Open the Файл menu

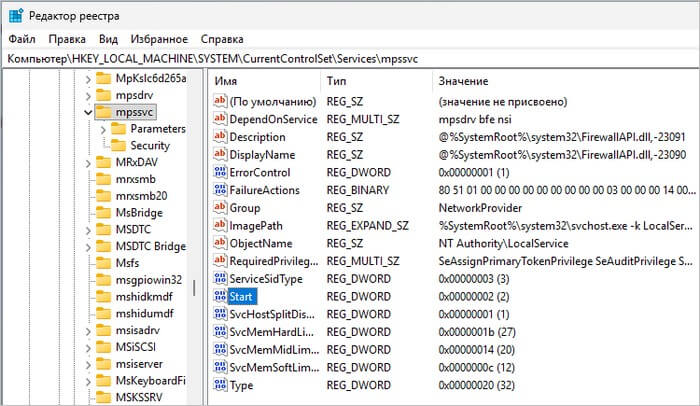[22, 39]
